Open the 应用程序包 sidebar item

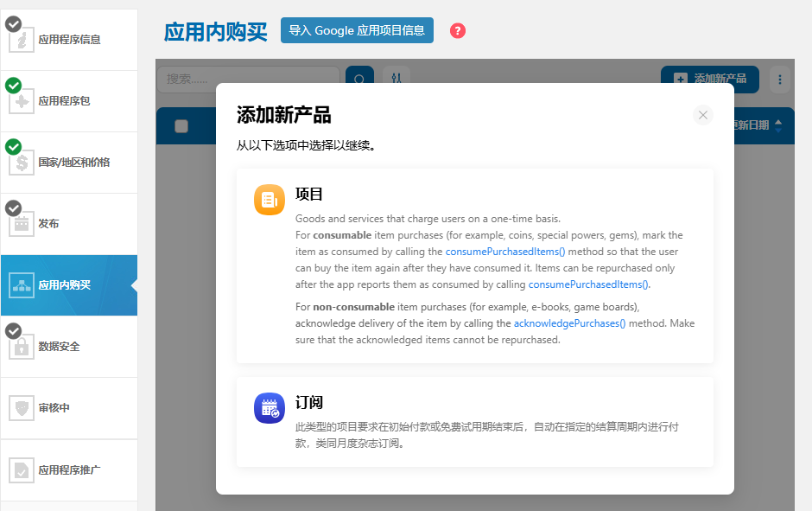tap(64, 101)
